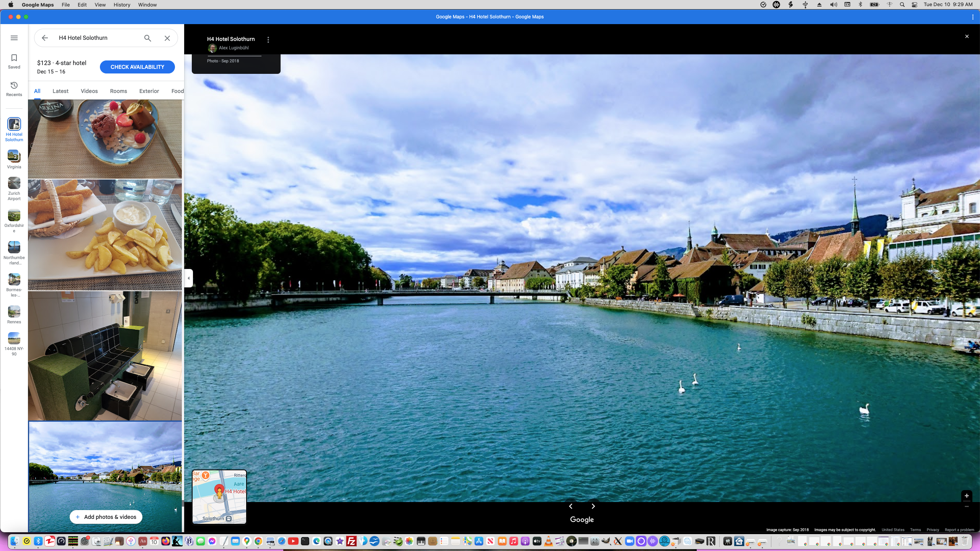Click Add photos & videos button
The width and height of the screenshot is (980, 551).
tap(106, 517)
